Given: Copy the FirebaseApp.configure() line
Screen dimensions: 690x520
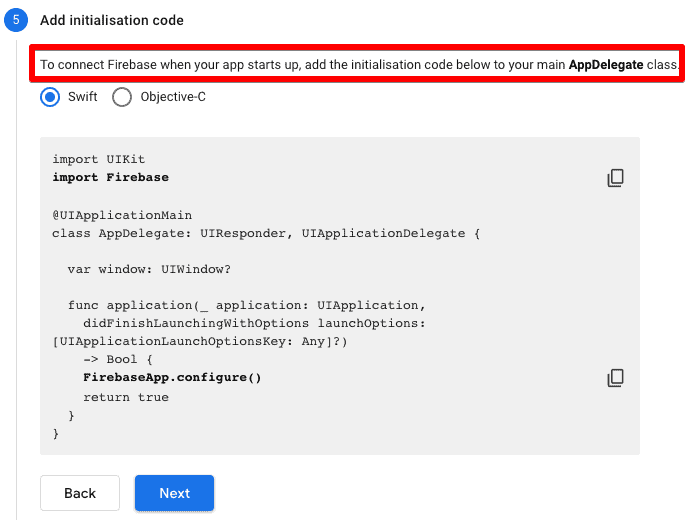Looking at the screenshot, I should coord(615,378).
